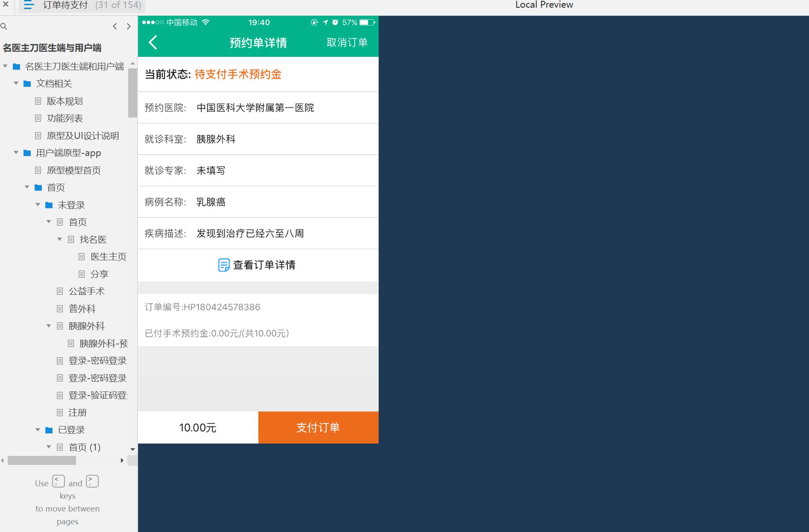Viewport: 809px width, 532px height.
Task: Tap 取消订单 in app header
Action: (347, 42)
